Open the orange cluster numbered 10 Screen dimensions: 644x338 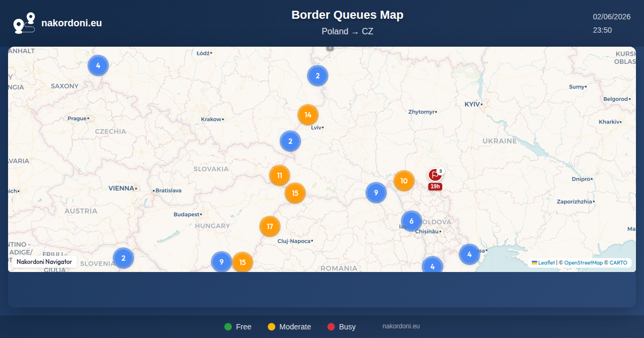pos(404,181)
